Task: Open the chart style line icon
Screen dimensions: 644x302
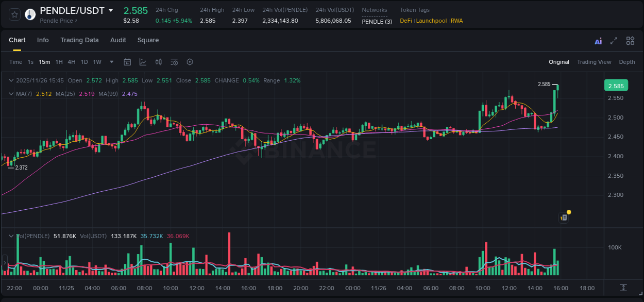Action: point(143,61)
